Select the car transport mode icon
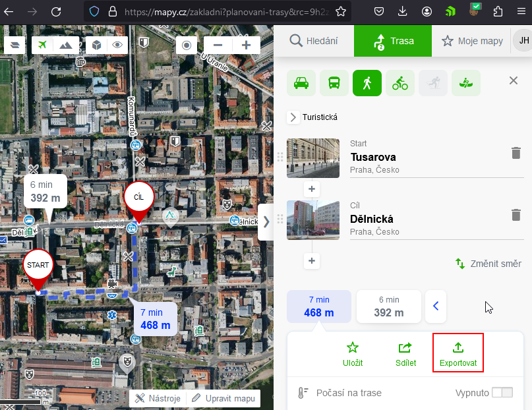Viewport: 532px width, 410px height. 301,83
